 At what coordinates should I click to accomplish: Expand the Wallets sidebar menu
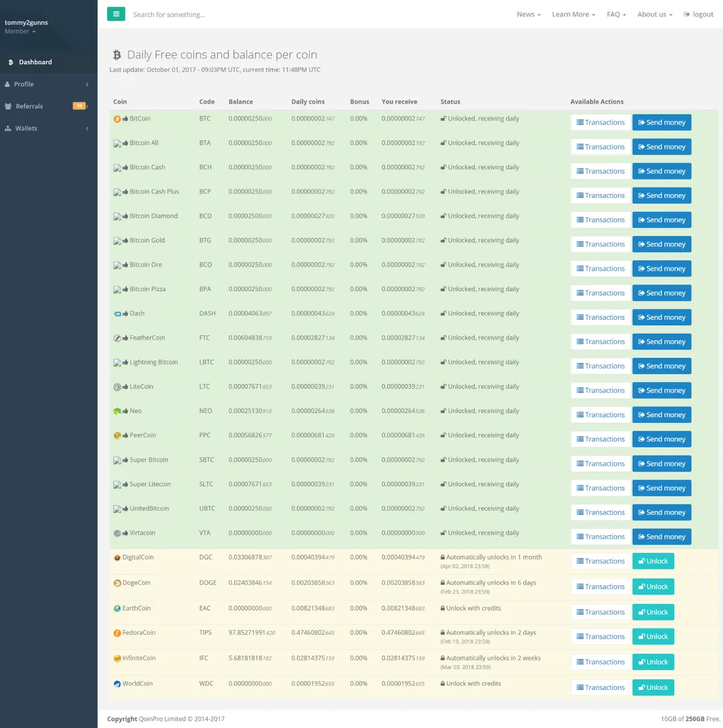(48, 129)
